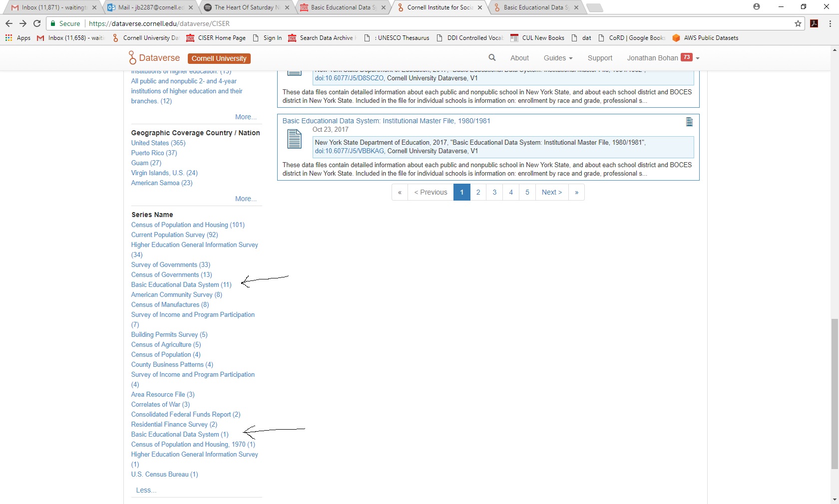Open the AWS Public Datasets bookmark
Viewport: 839px width, 504px height.
(705, 38)
